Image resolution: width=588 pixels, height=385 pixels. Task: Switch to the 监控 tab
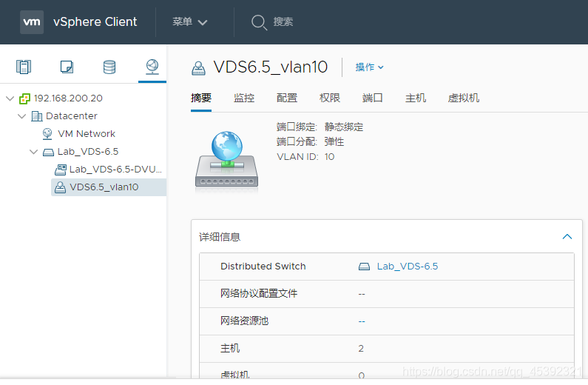pyautogui.click(x=244, y=98)
